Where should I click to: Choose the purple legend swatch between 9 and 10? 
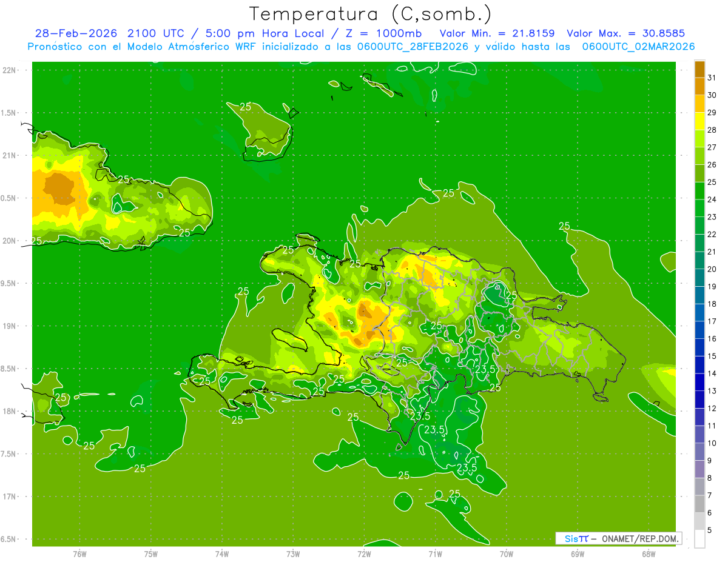[x=699, y=452]
